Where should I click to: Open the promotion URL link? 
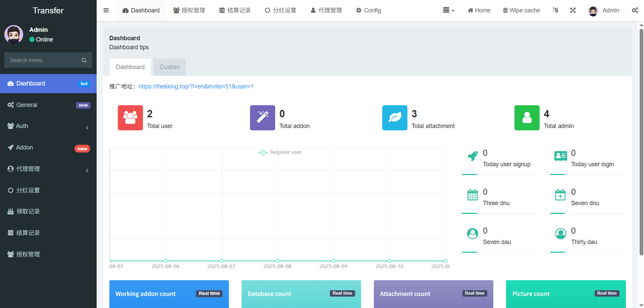pos(196,86)
